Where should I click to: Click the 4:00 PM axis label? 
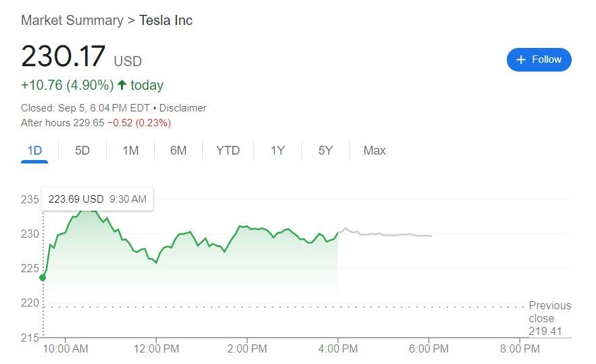click(338, 349)
